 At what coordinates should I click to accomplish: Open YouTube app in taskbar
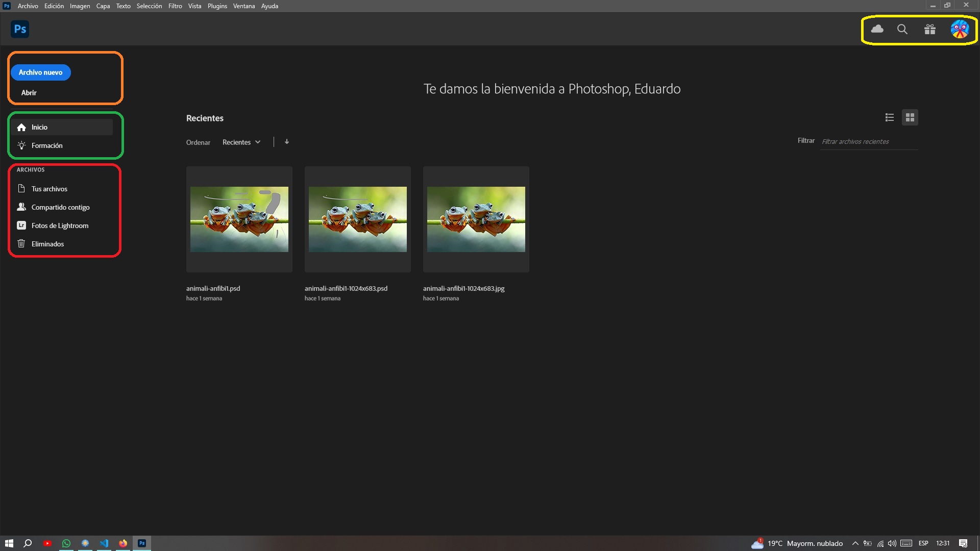pos(47,543)
